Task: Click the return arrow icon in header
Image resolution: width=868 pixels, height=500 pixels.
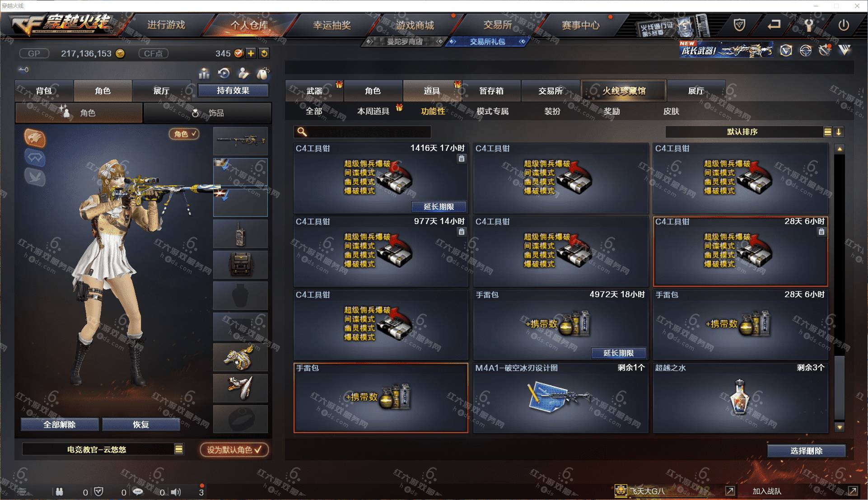Action: 774,25
